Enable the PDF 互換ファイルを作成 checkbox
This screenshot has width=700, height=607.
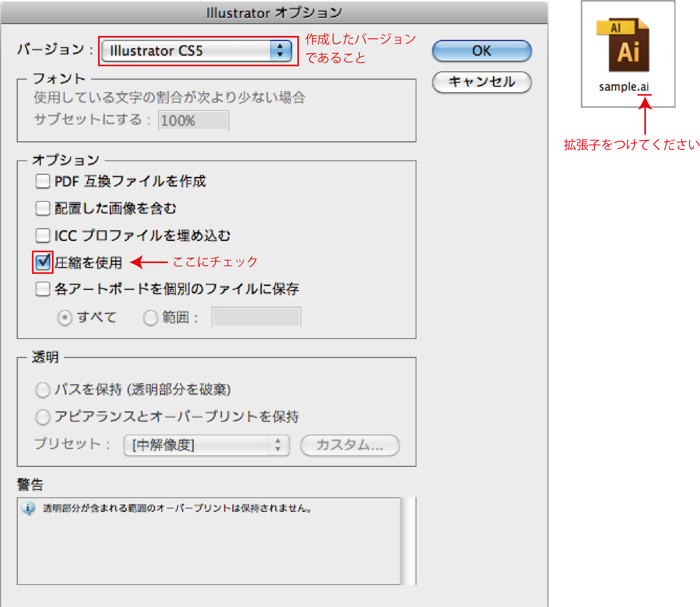(x=43, y=181)
